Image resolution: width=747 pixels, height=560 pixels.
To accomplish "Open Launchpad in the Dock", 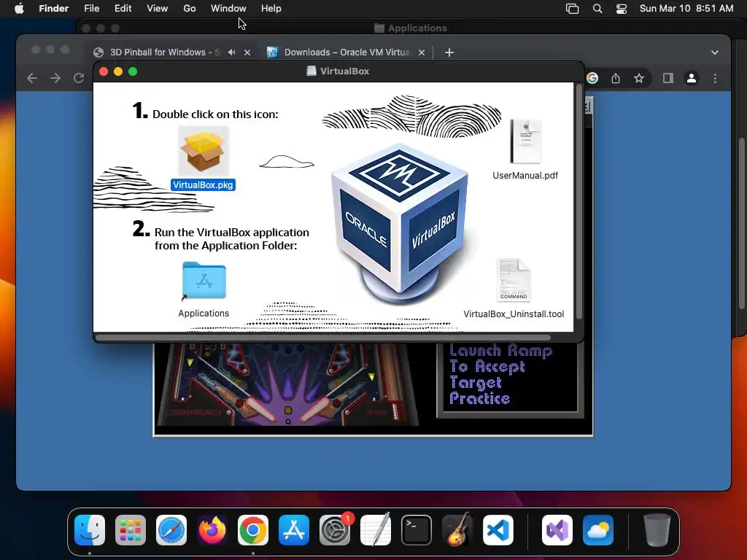I will click(131, 530).
